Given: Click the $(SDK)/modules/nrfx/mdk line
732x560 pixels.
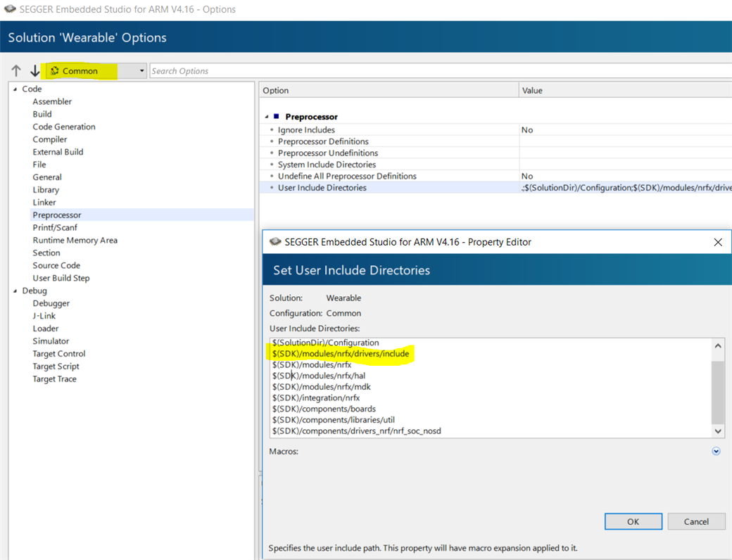Looking at the screenshot, I should click(x=322, y=387).
